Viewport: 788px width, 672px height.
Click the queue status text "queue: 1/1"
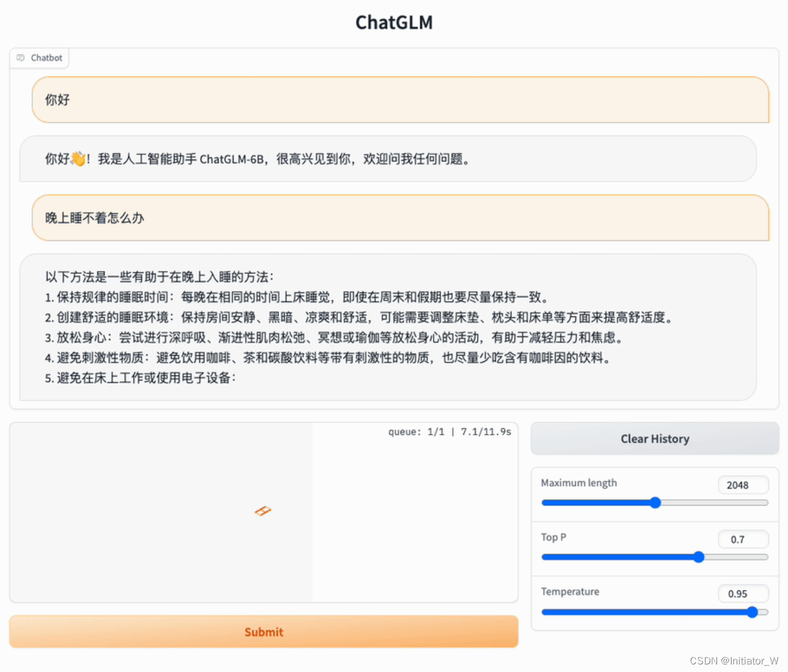pyautogui.click(x=416, y=432)
